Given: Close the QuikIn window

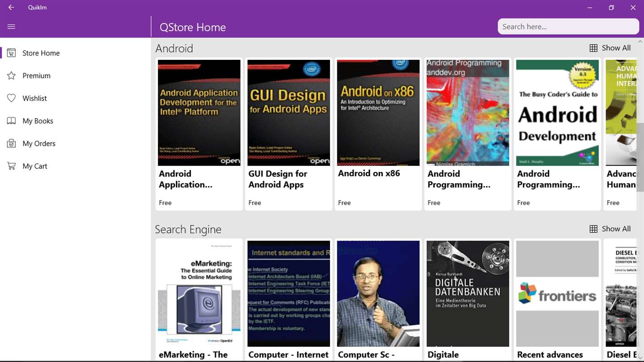Looking at the screenshot, I should (633, 7).
